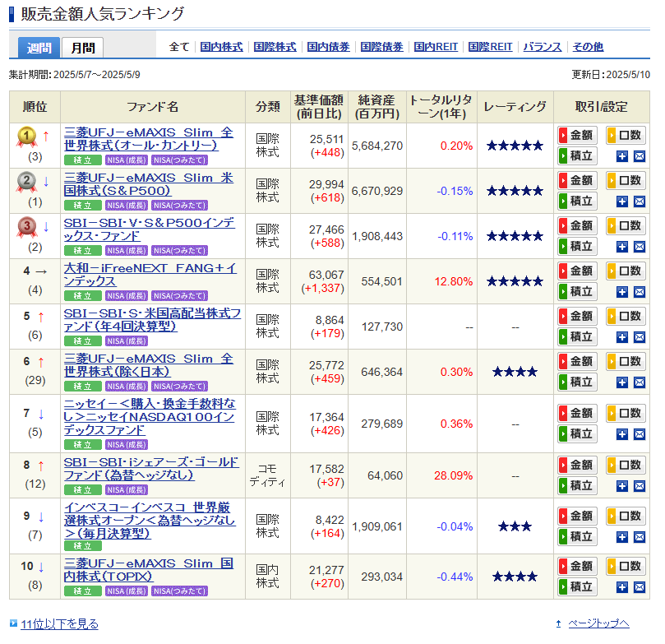Click the envelope icon for eMAXIS Slim 全世界株式(除く日本)
The height and width of the screenshot is (644, 665).
point(640,382)
